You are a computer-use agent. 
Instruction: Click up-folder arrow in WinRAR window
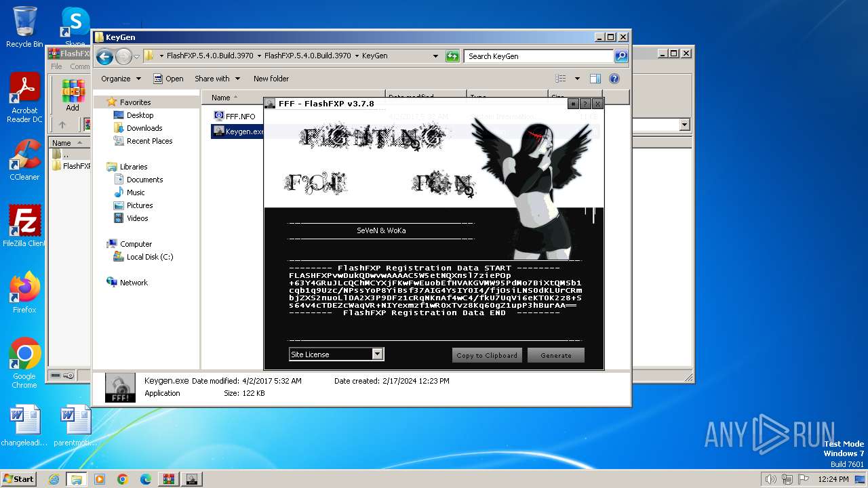62,125
